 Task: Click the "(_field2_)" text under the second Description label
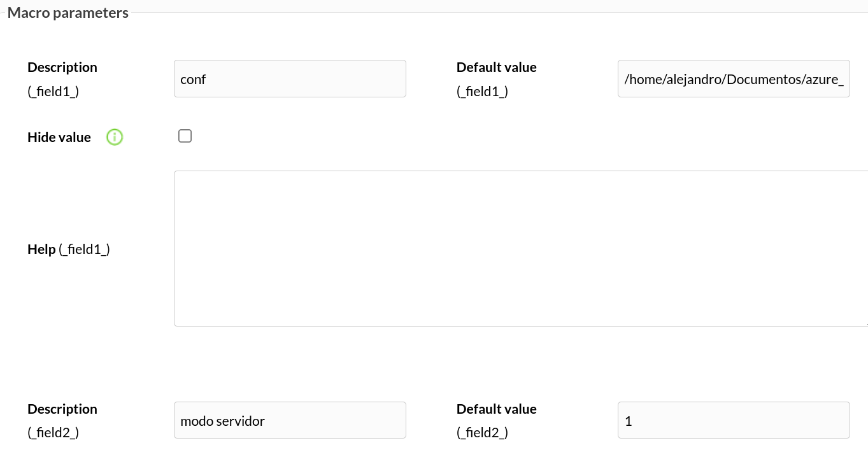point(53,433)
